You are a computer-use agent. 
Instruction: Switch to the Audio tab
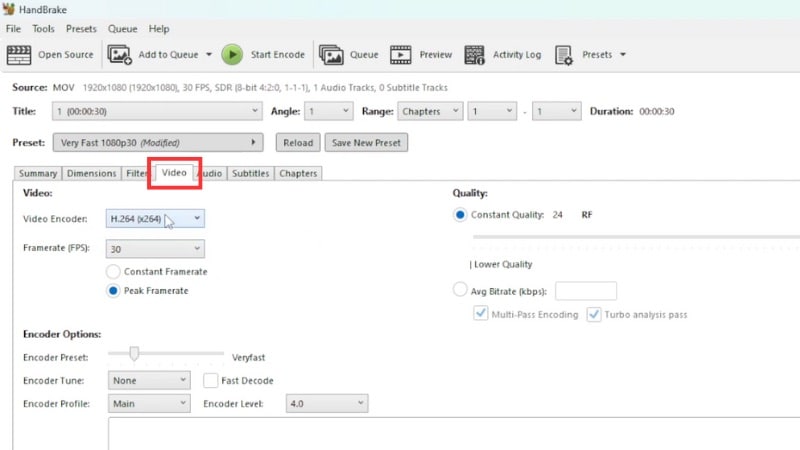(211, 173)
